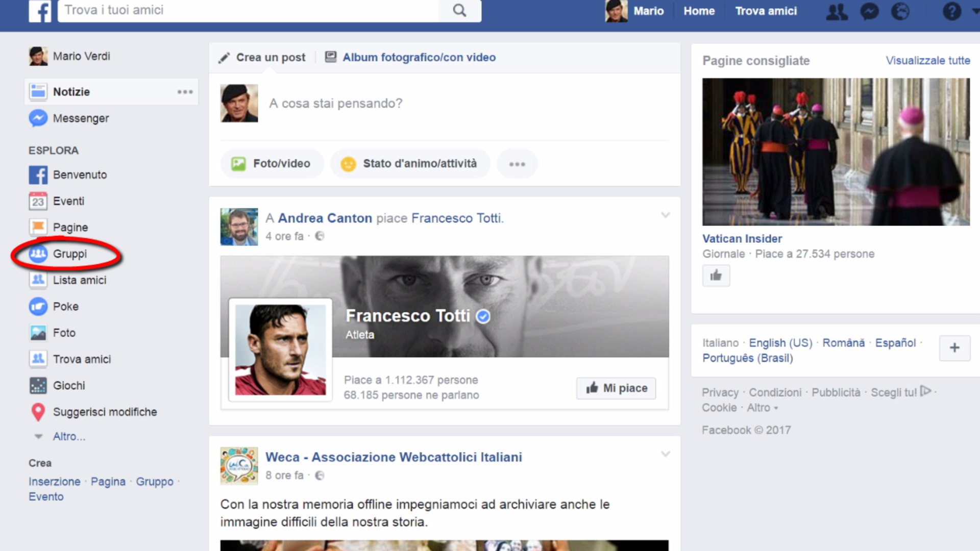Click the Foto/video button
This screenshot has width=980, height=551.
pos(272,164)
